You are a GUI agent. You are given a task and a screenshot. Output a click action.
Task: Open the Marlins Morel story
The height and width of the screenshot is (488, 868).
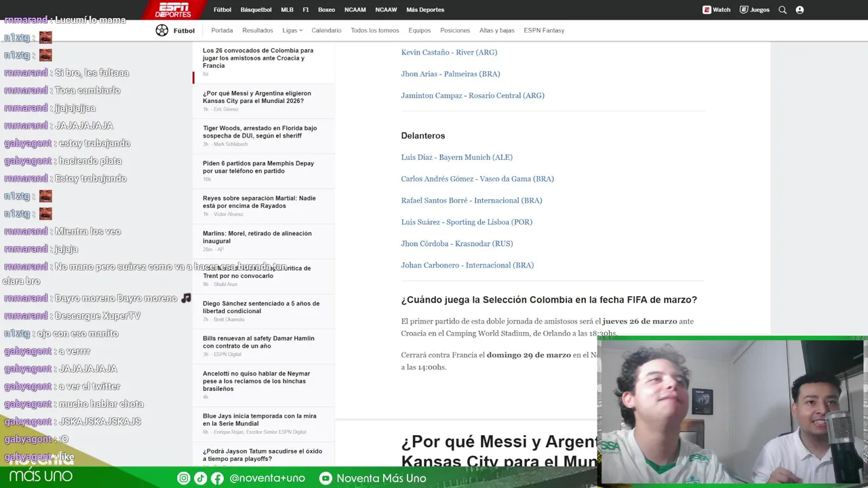pyautogui.click(x=257, y=237)
